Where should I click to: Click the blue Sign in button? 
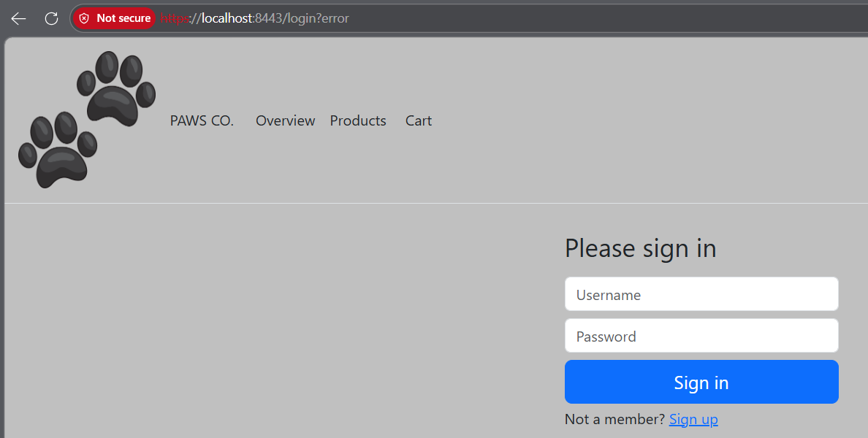pyautogui.click(x=701, y=382)
